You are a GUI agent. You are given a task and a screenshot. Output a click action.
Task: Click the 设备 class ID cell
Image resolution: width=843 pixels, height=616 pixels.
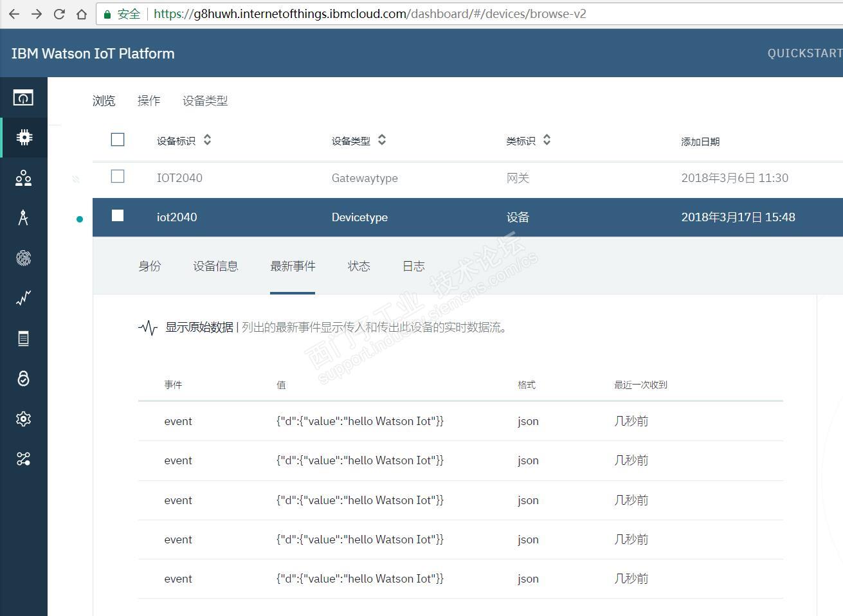click(x=518, y=217)
